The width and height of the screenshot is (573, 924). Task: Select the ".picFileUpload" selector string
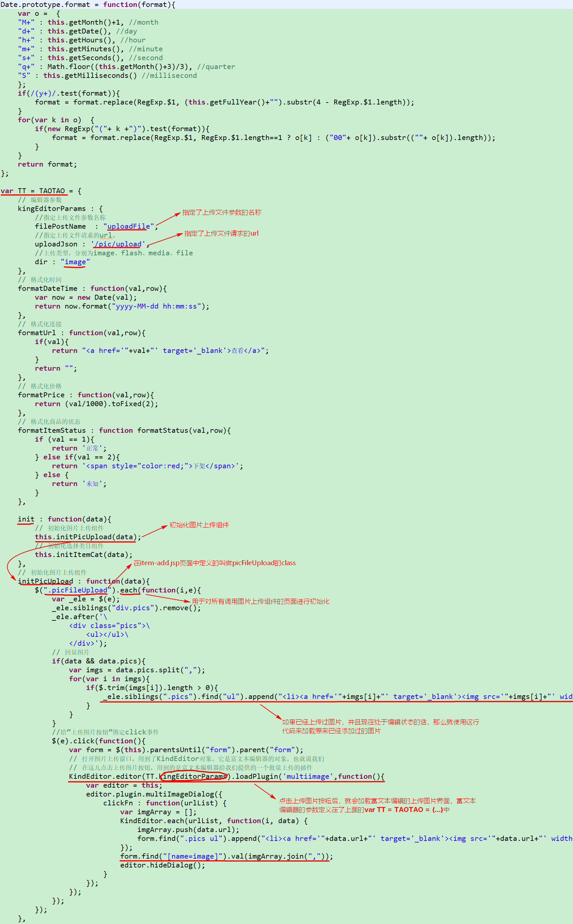[77, 590]
